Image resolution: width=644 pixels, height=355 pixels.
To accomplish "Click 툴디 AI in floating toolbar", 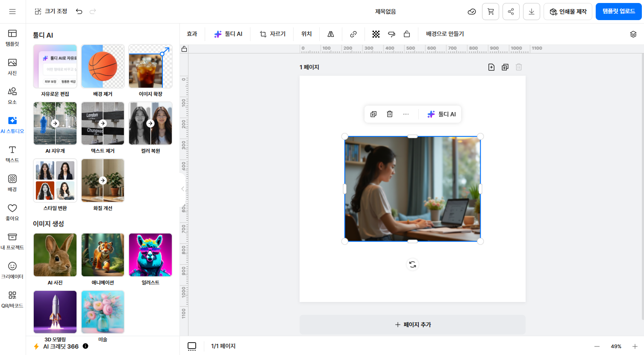I will pyautogui.click(x=442, y=114).
